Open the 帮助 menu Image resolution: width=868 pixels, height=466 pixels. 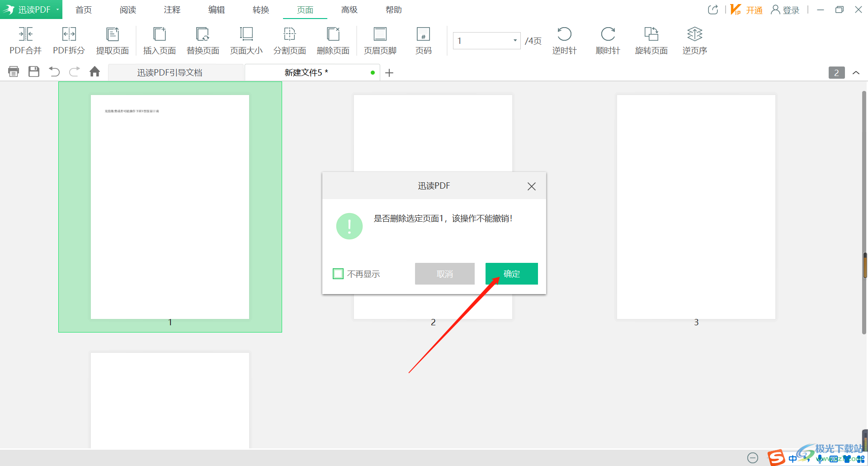394,10
